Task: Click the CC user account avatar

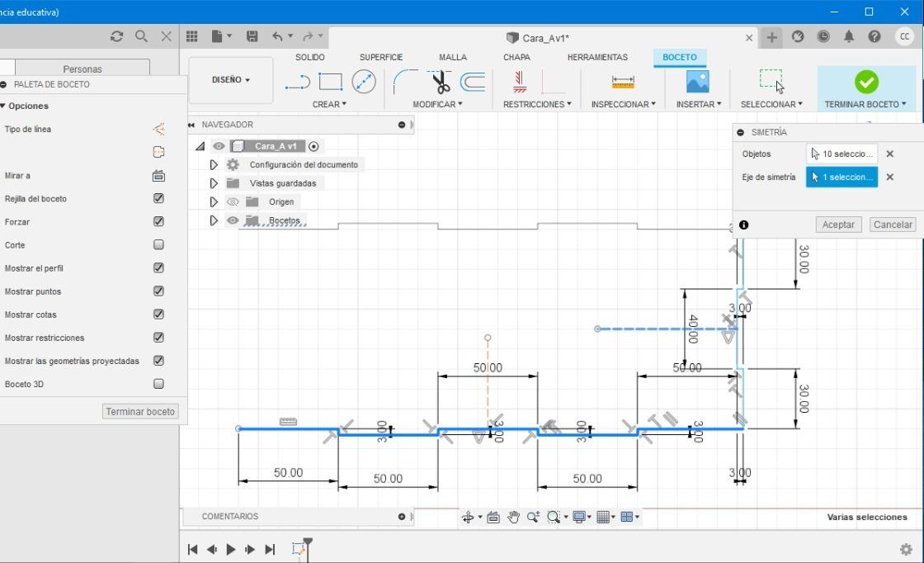Action: (x=904, y=36)
